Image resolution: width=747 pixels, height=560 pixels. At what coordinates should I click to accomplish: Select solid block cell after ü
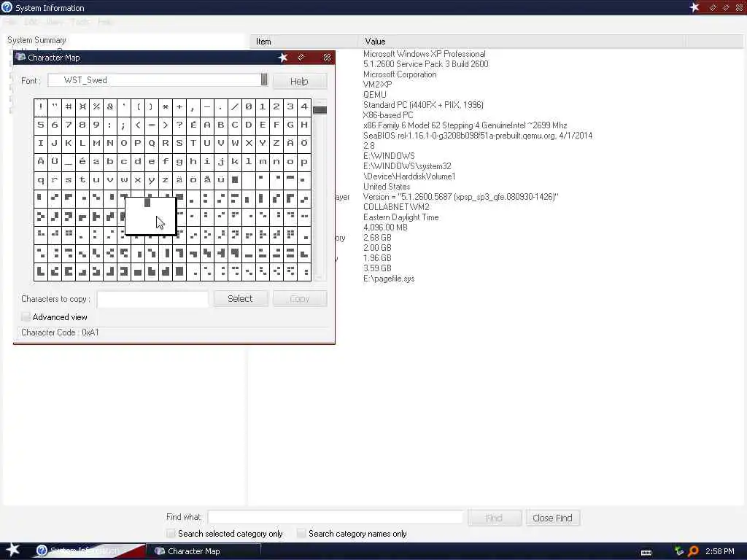pos(234,179)
